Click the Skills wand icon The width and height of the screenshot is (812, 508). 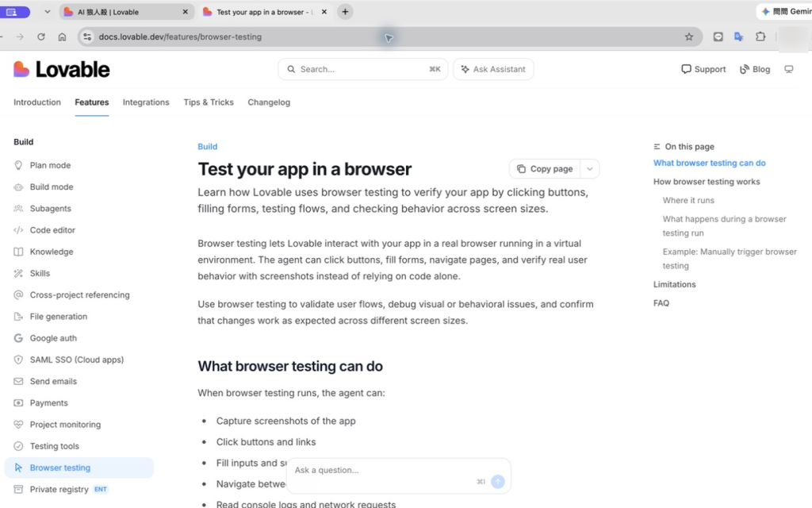tap(18, 273)
